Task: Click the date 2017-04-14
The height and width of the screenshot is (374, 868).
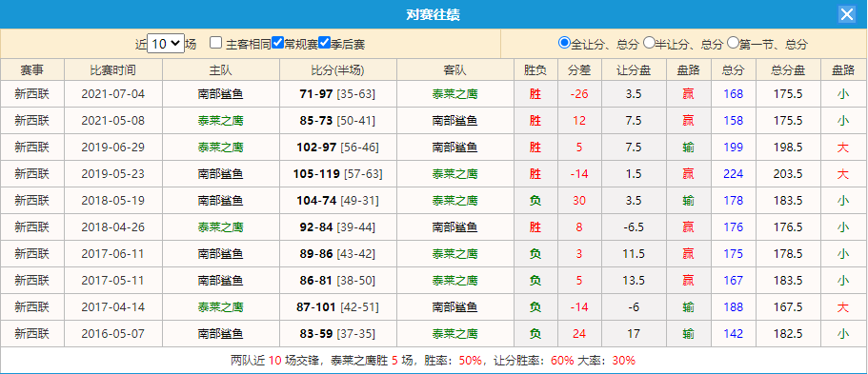Action: (x=113, y=307)
